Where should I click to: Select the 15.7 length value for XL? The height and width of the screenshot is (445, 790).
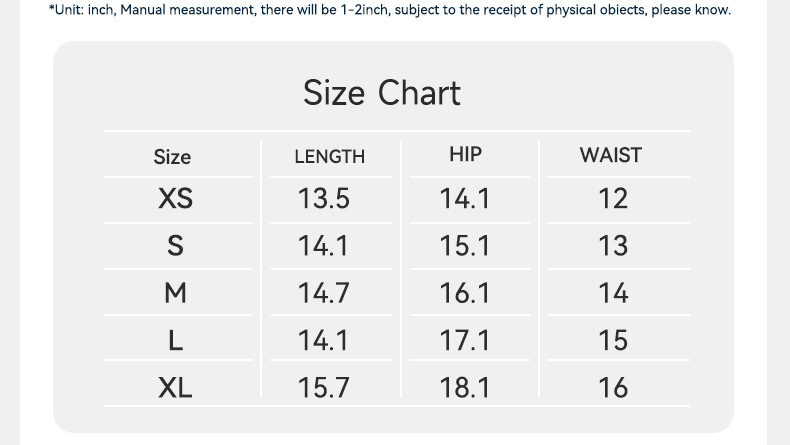pyautogui.click(x=324, y=387)
